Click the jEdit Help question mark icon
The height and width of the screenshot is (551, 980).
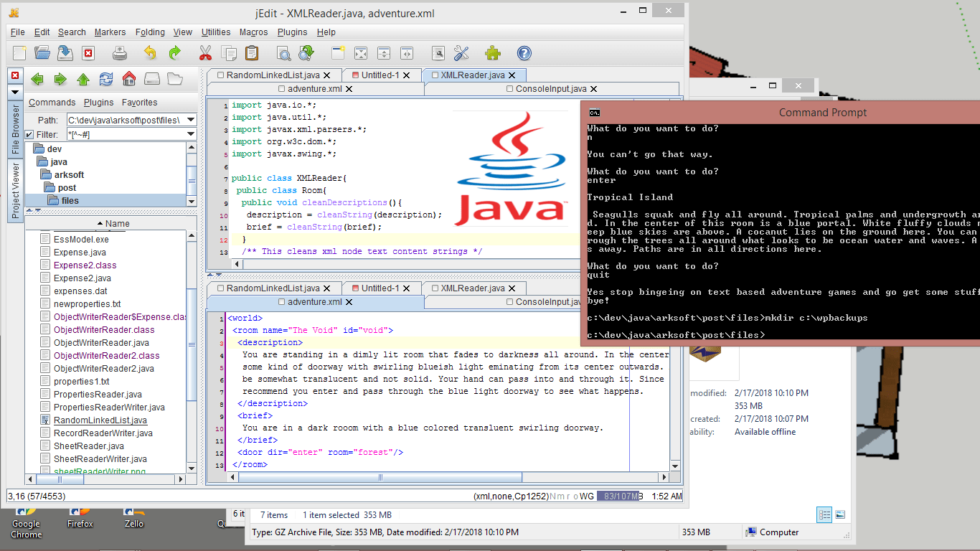(x=524, y=53)
